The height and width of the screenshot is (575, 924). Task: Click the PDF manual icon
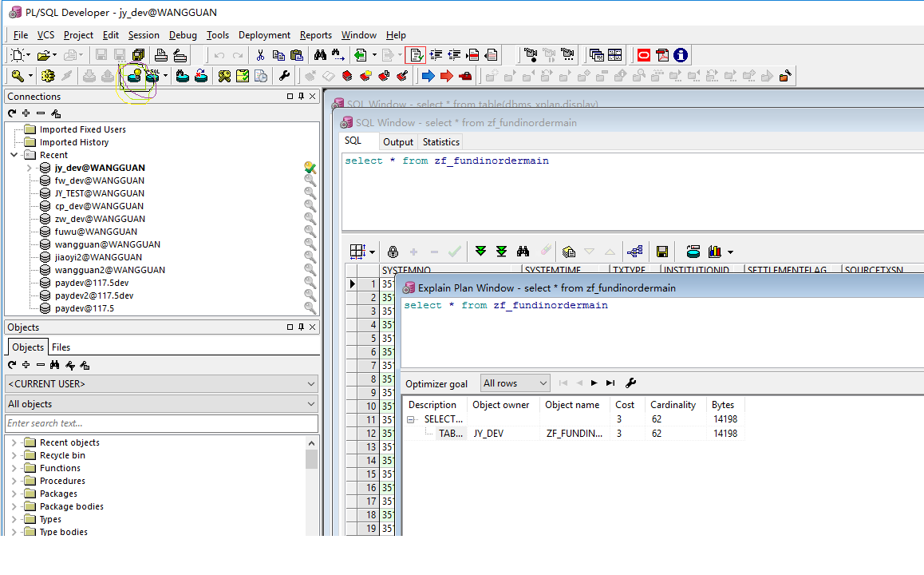[x=662, y=55]
